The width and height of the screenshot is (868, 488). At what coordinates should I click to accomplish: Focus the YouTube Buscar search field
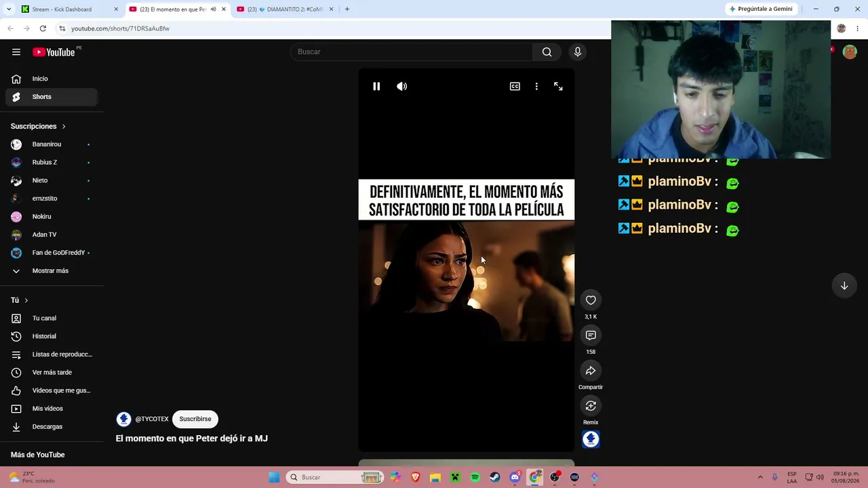(412, 52)
